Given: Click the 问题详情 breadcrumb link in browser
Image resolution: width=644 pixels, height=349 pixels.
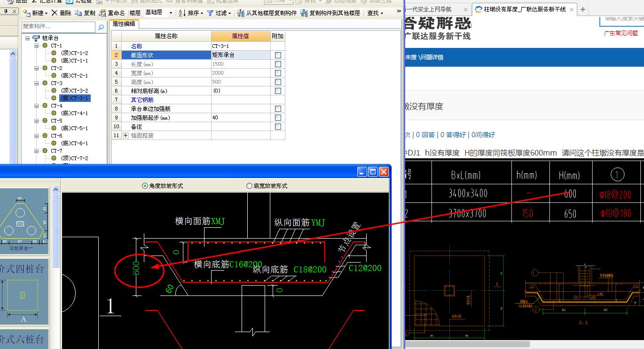Looking at the screenshot, I should coord(432,57).
